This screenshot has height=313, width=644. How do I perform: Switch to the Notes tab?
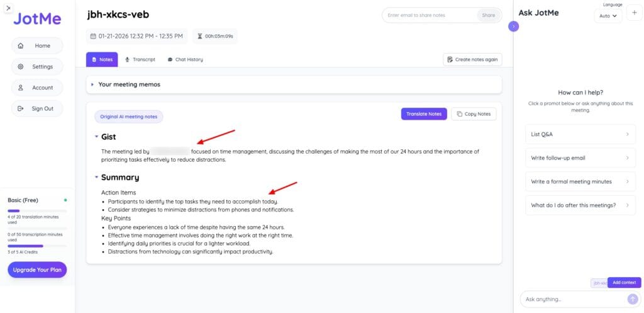click(102, 59)
